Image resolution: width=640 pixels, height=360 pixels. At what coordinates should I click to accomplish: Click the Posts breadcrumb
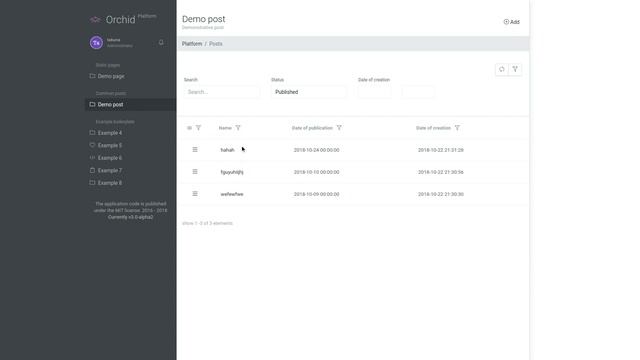(x=216, y=44)
